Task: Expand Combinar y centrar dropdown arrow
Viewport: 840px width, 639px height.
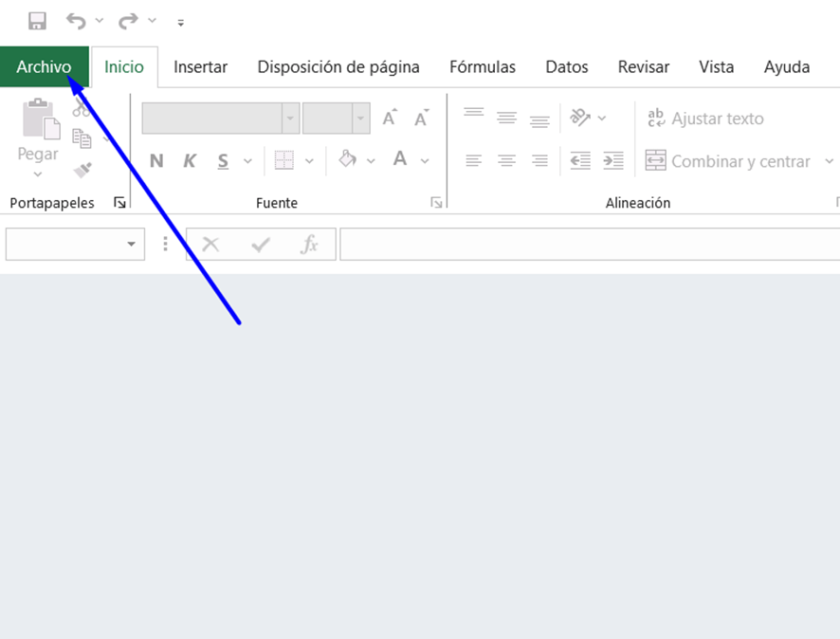Action: pyautogui.click(x=830, y=160)
